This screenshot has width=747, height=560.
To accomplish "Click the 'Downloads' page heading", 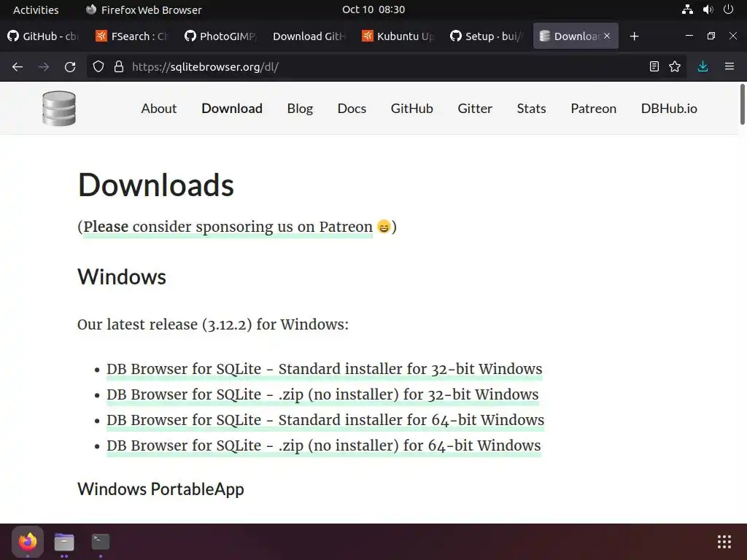I will [x=156, y=184].
